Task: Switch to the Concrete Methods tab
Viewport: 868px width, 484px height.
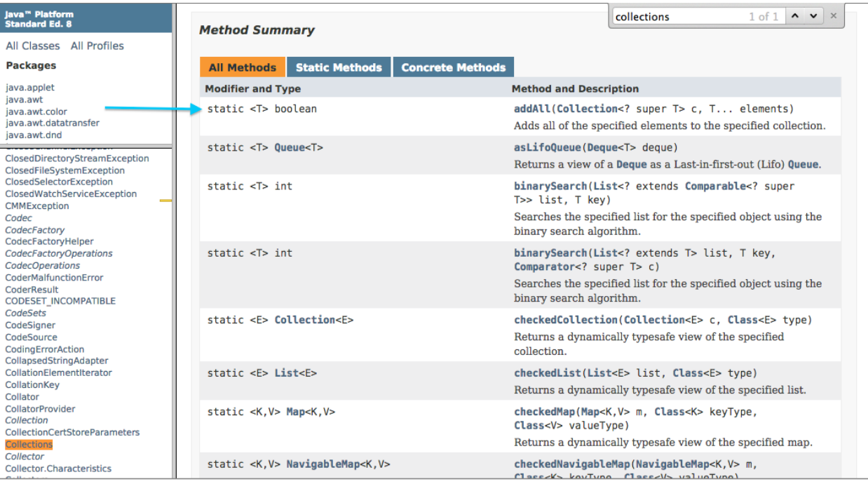Action: pyautogui.click(x=453, y=67)
